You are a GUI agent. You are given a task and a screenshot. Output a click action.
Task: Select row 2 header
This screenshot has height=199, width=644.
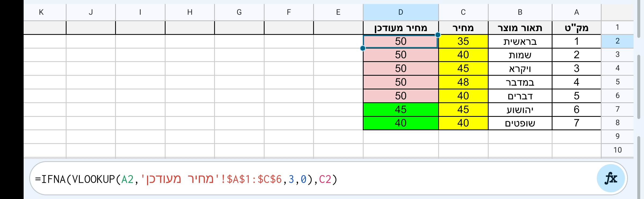point(617,41)
